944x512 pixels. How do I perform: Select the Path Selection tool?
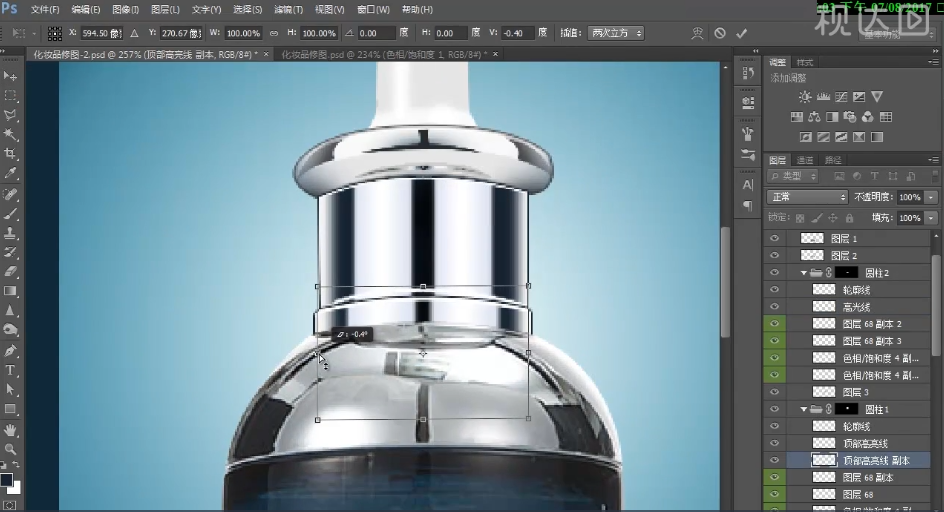[10, 390]
